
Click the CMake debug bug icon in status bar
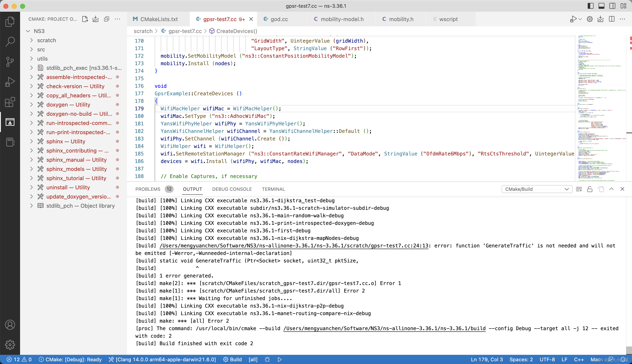click(x=267, y=359)
